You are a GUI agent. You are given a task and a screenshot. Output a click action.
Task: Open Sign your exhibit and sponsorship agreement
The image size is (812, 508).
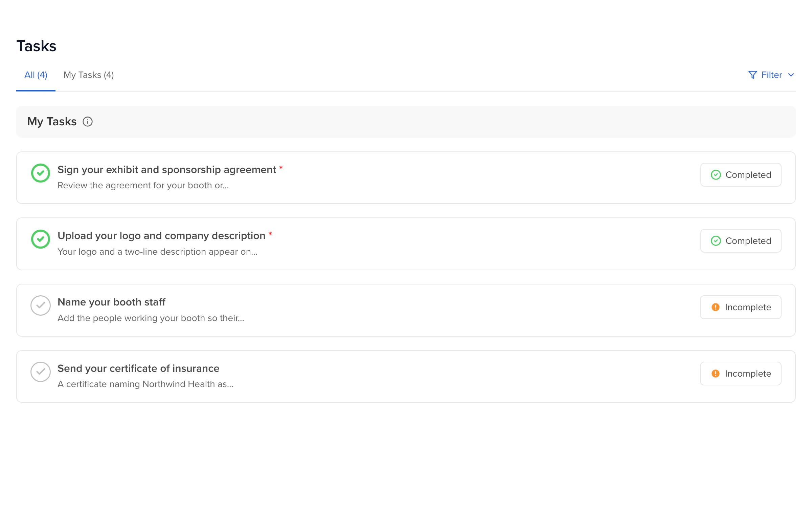coord(167,170)
